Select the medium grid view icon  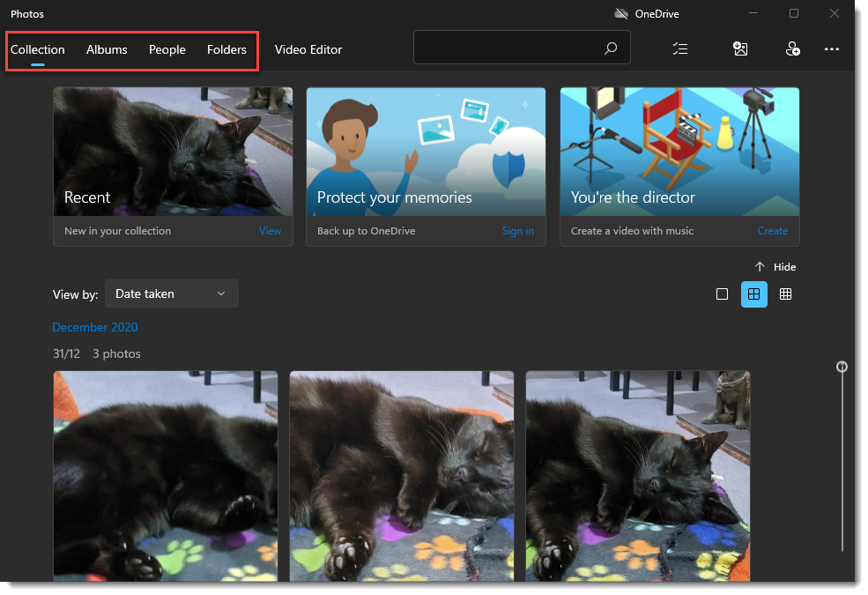753,294
